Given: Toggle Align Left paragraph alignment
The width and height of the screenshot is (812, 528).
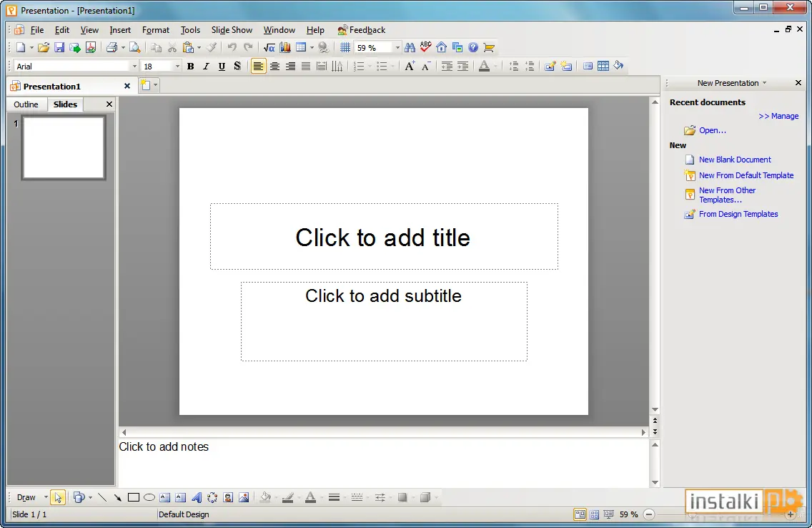Looking at the screenshot, I should coord(259,66).
